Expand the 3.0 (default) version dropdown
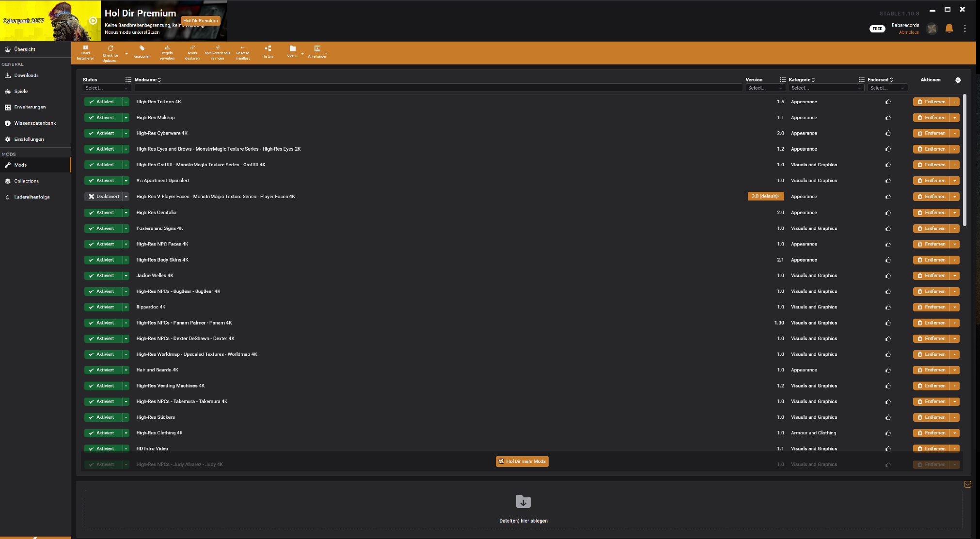Viewport: 980px width, 539px height. coord(766,196)
